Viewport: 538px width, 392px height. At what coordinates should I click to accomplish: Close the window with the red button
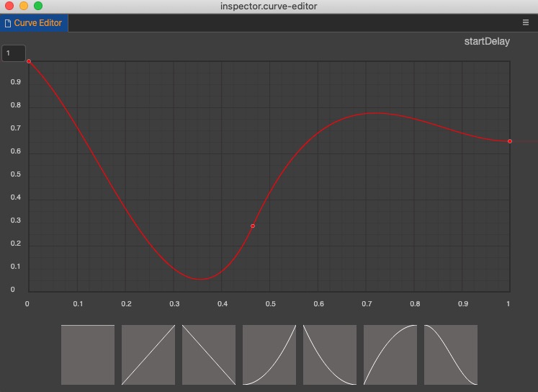[9, 6]
